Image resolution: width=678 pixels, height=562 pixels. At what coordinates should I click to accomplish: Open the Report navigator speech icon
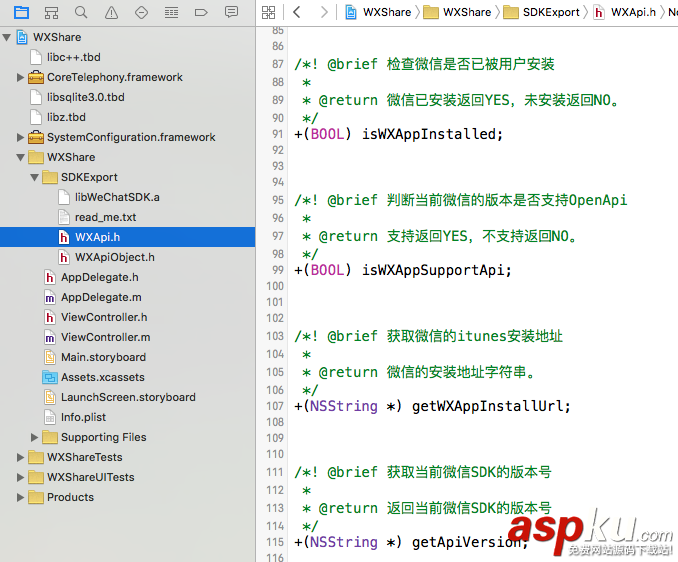tap(231, 12)
